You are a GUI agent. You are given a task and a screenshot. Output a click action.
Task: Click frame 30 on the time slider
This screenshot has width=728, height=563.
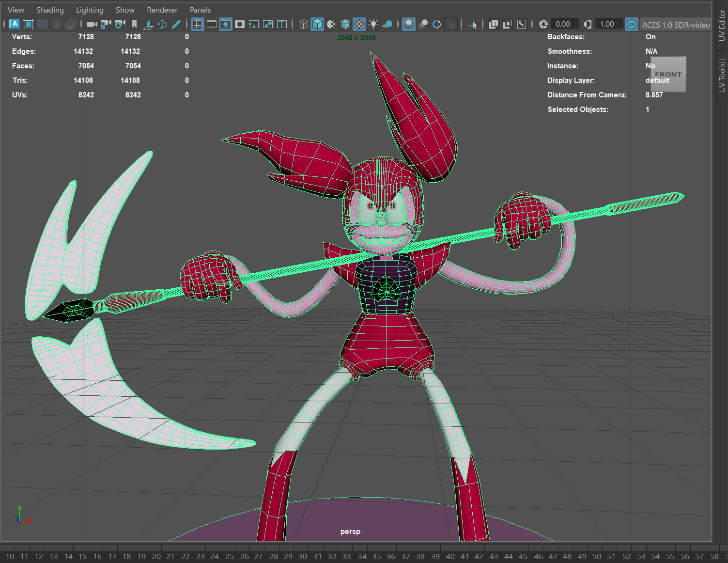click(303, 556)
